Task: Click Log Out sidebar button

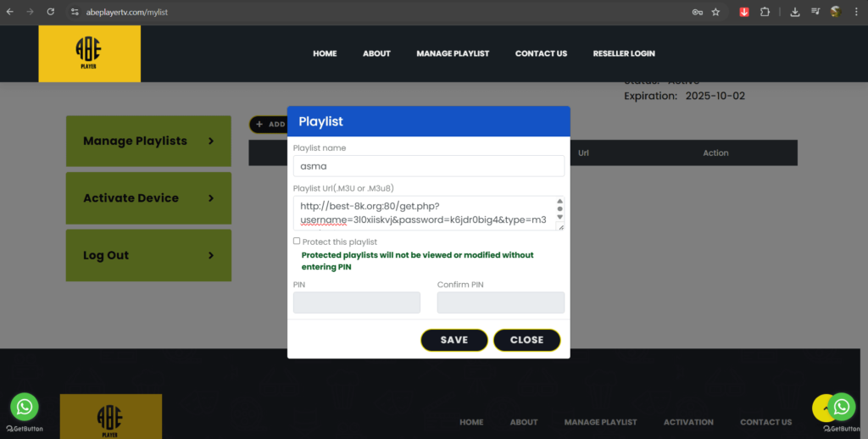Action: click(148, 255)
